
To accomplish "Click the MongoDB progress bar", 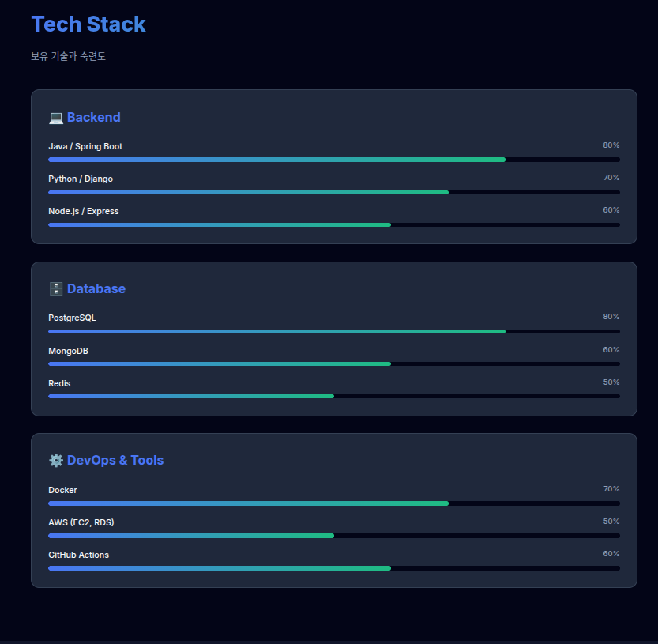I will pyautogui.click(x=333, y=363).
